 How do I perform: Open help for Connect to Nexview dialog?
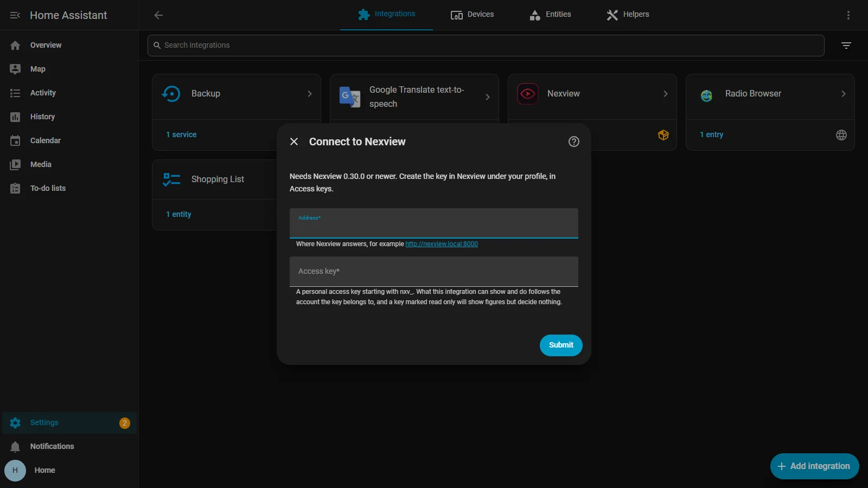(x=574, y=142)
